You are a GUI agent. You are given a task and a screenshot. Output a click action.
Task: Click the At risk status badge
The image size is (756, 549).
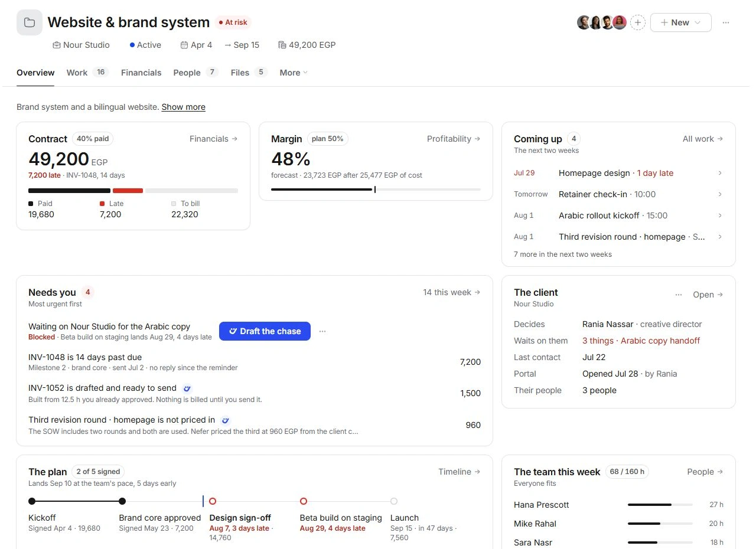pyautogui.click(x=233, y=22)
